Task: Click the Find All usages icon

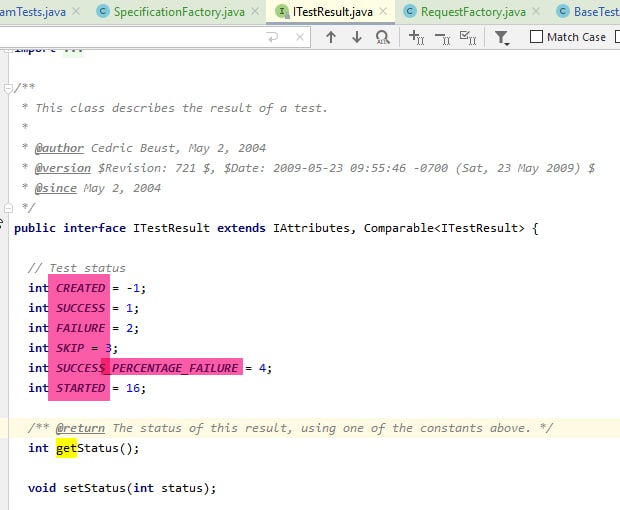Action: click(382, 37)
